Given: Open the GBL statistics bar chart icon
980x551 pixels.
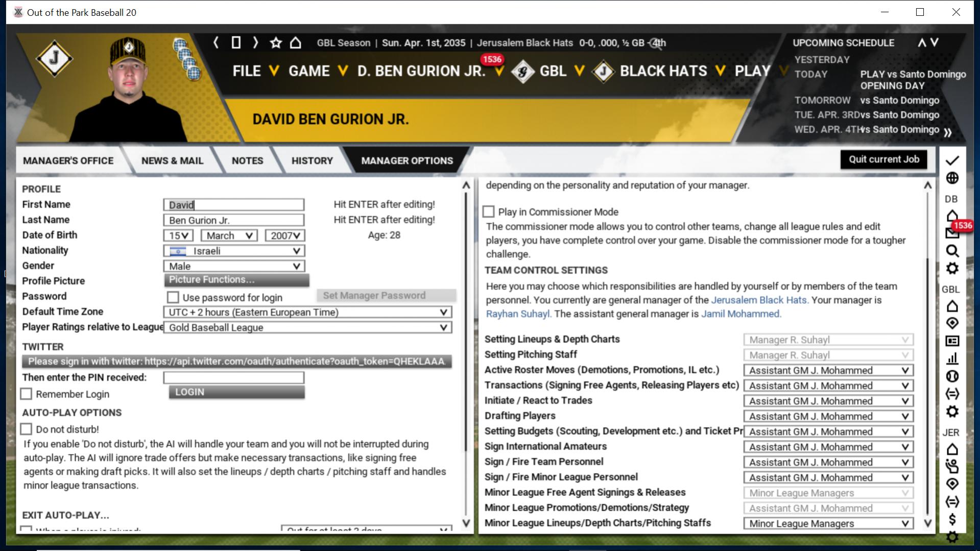Looking at the screenshot, I should [x=952, y=358].
